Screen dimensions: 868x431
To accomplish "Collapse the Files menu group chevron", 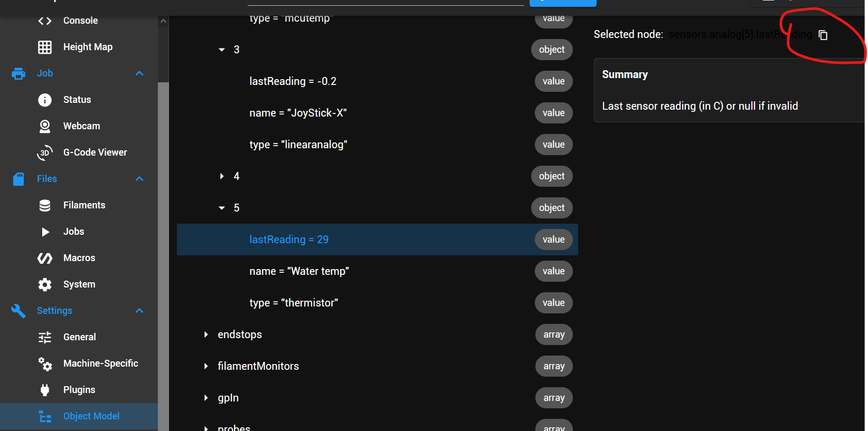I will [139, 179].
